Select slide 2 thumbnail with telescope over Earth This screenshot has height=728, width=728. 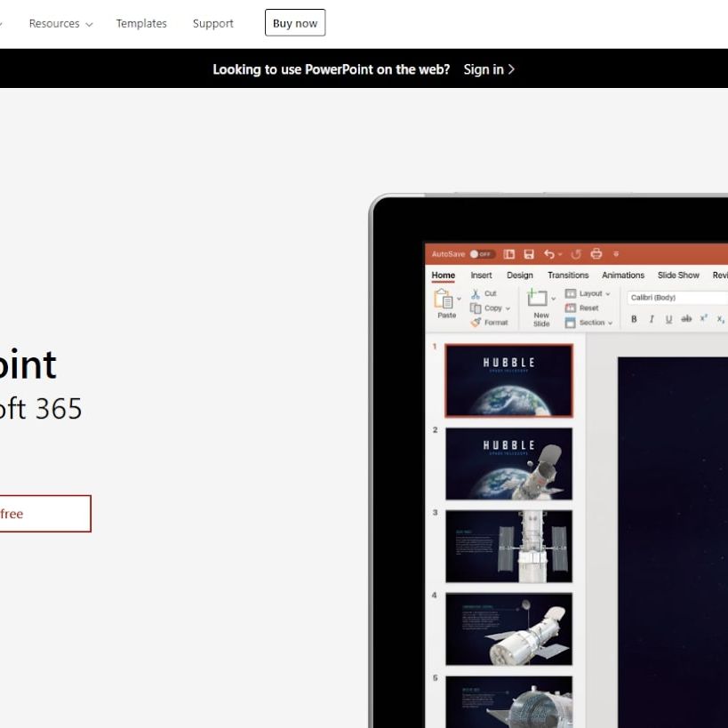pyautogui.click(x=508, y=464)
